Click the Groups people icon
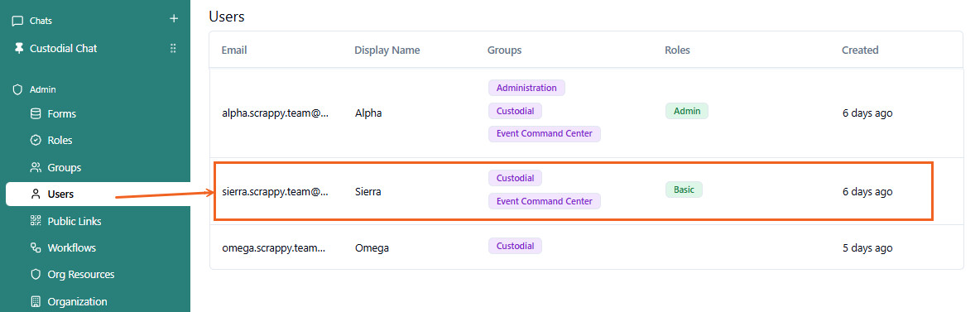 pyautogui.click(x=36, y=167)
